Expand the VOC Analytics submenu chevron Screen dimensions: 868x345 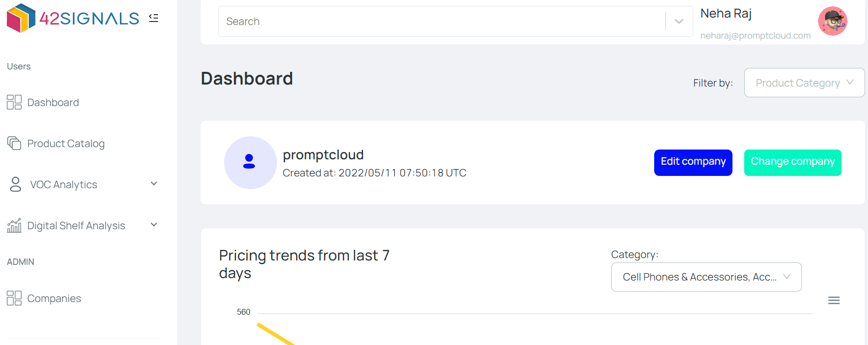click(x=154, y=184)
